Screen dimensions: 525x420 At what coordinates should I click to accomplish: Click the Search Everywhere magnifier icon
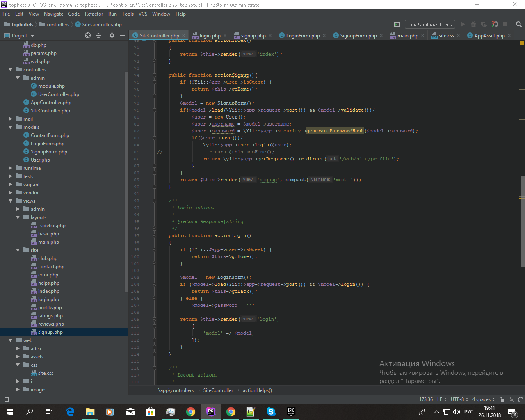(519, 25)
